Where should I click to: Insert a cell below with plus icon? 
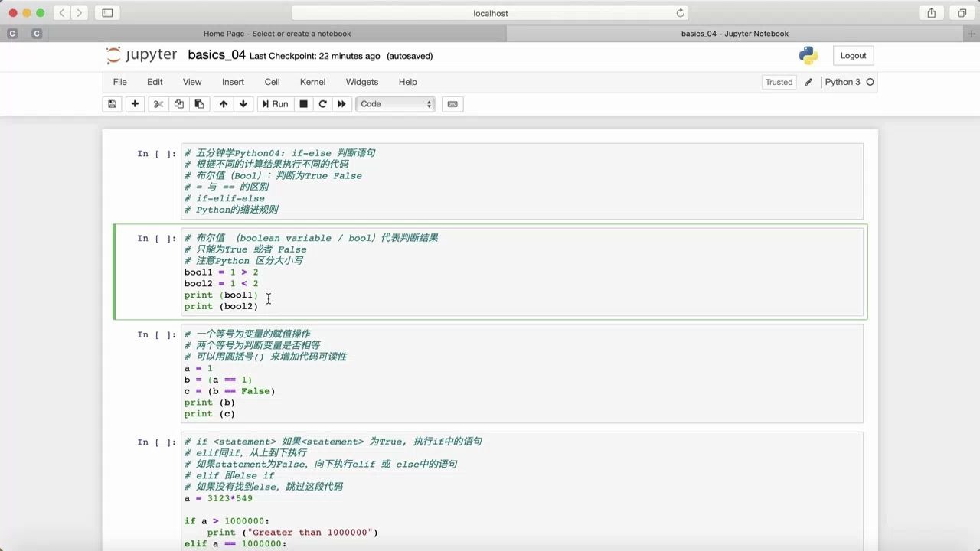point(135,104)
